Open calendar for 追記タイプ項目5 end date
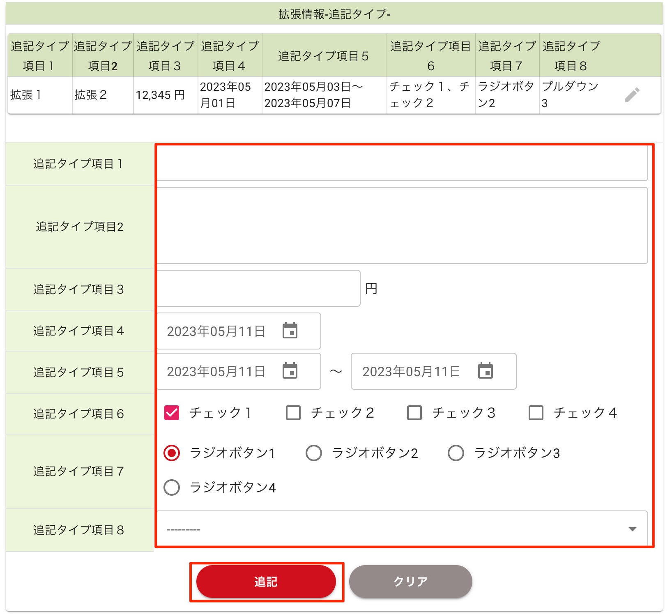Screen dimensions: 672x616 click(485, 371)
